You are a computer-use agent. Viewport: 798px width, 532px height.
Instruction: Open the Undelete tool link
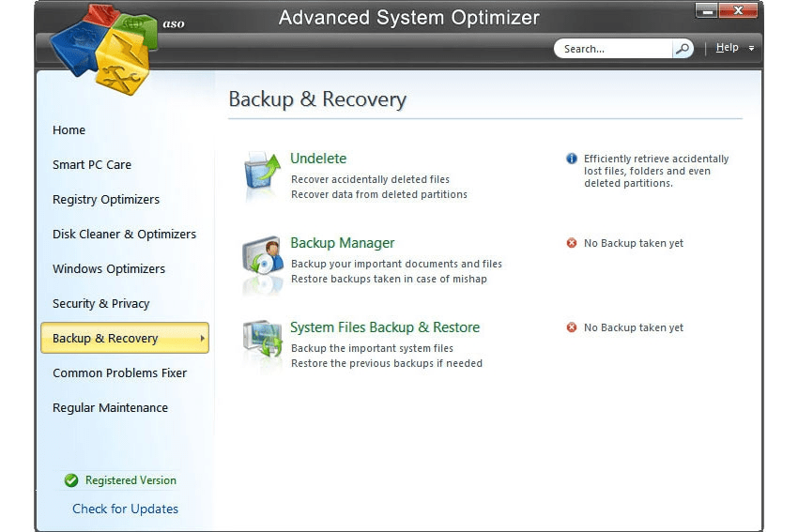318,159
